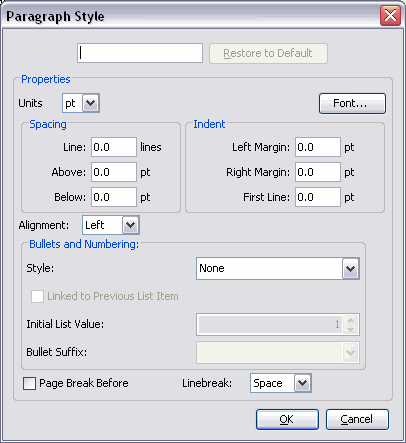Confirm with the OK button

(x=287, y=419)
